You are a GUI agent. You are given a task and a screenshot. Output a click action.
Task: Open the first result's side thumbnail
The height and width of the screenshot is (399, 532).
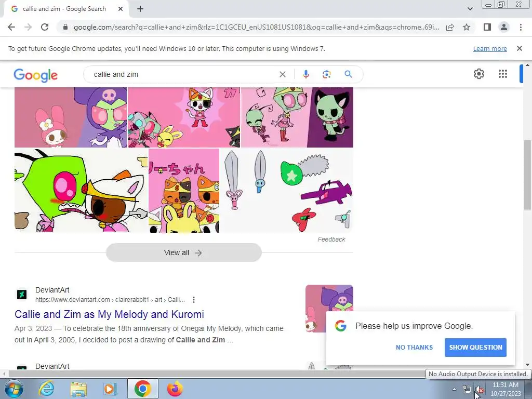(329, 309)
